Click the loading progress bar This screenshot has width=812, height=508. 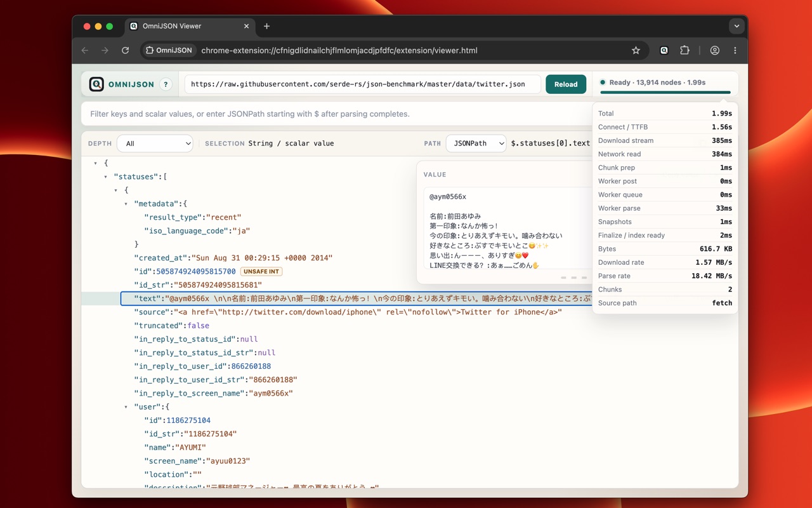(665, 93)
